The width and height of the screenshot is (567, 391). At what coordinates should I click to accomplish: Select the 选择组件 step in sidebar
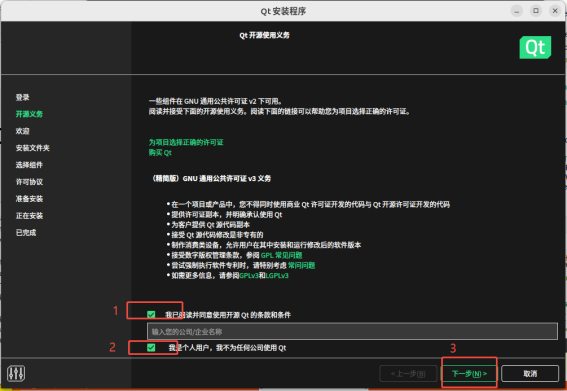click(x=29, y=165)
